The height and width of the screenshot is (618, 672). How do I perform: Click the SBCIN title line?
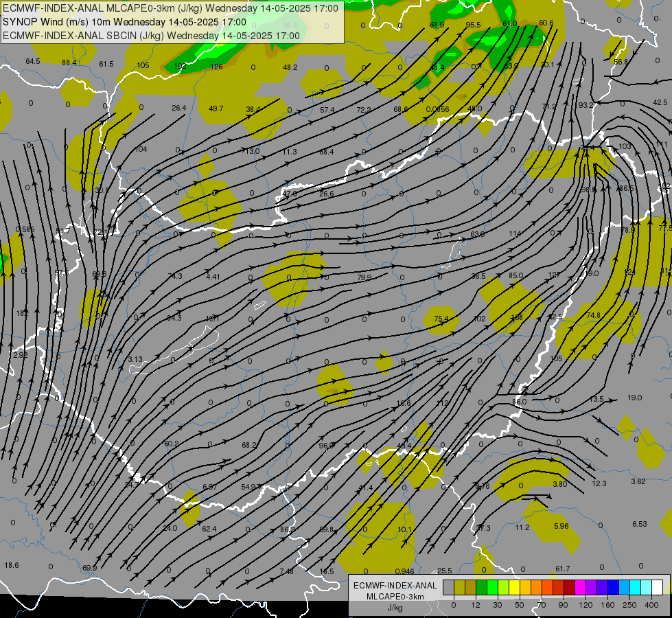pos(151,36)
